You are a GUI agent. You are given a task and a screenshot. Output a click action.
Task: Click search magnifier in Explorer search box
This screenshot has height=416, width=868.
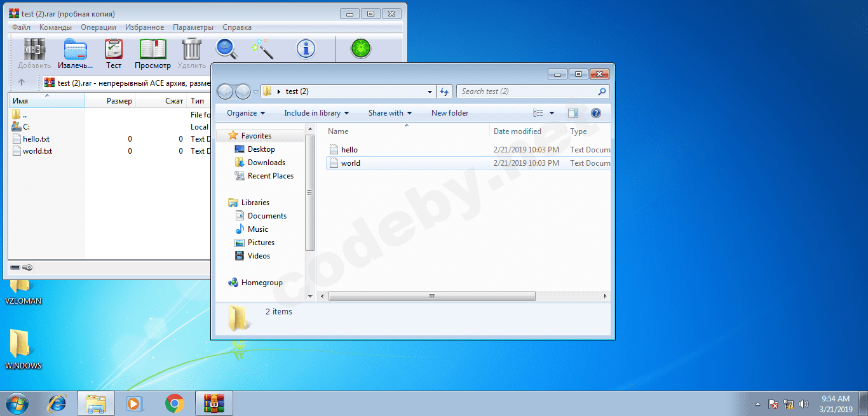602,91
